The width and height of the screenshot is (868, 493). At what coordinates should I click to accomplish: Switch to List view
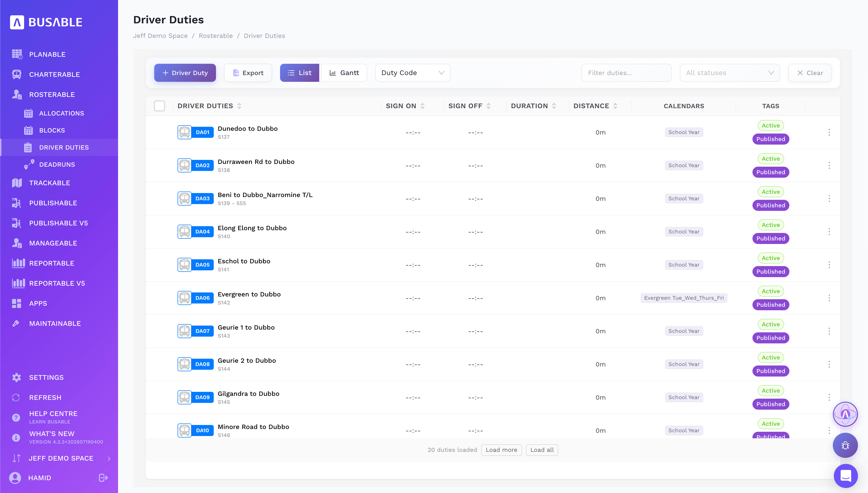coord(299,73)
